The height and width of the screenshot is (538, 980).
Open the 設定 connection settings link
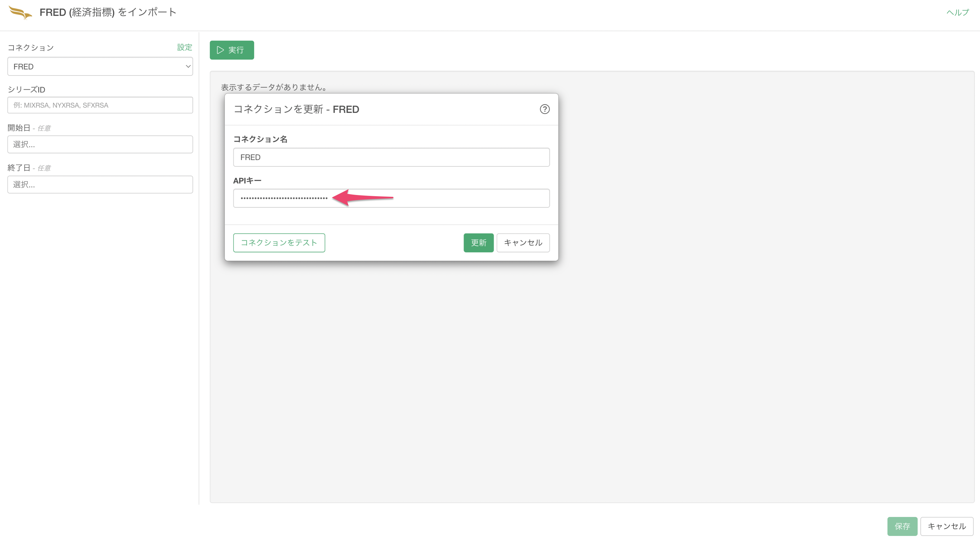(184, 47)
